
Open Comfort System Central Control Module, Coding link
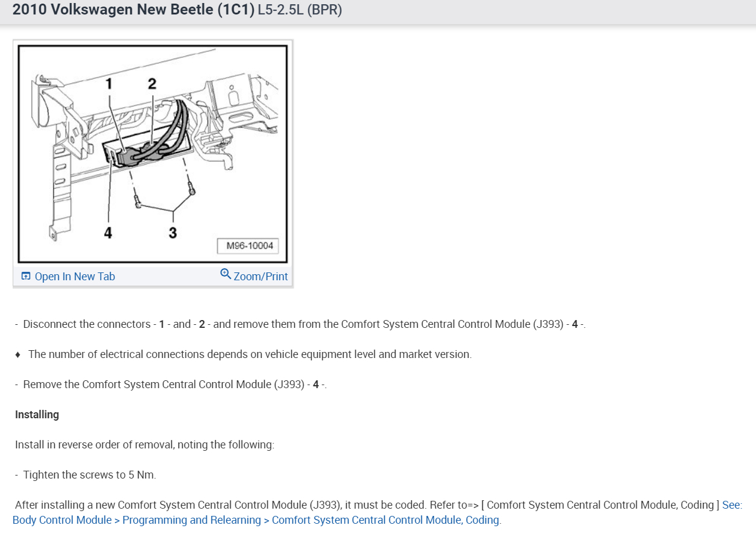click(x=386, y=520)
